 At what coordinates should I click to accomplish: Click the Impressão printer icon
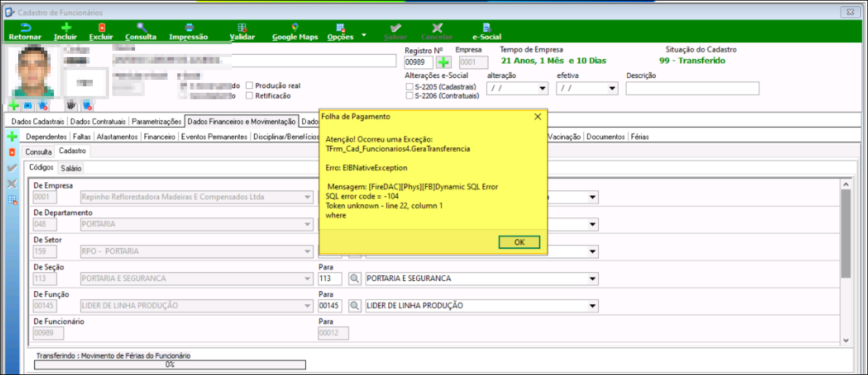(188, 28)
